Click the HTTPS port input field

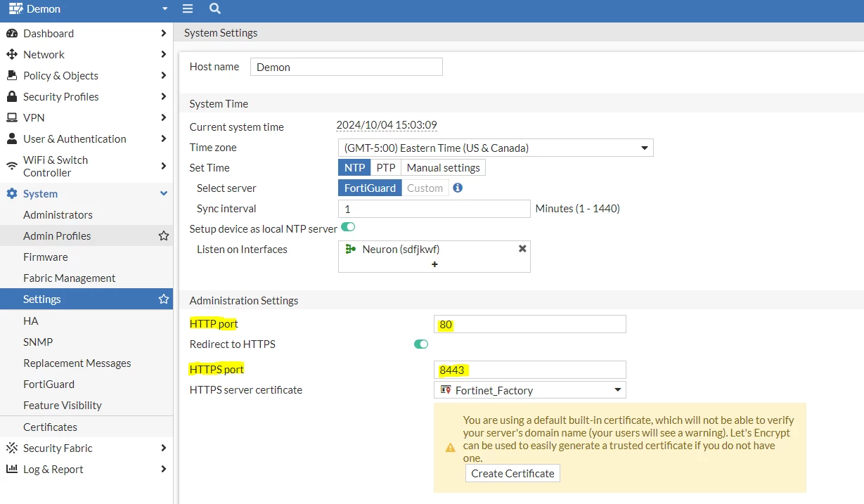click(x=530, y=370)
